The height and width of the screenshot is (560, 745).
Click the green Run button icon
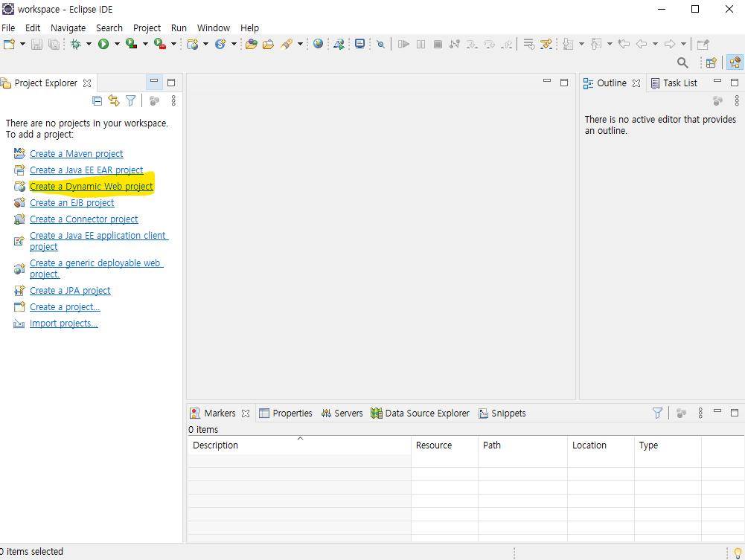[103, 44]
